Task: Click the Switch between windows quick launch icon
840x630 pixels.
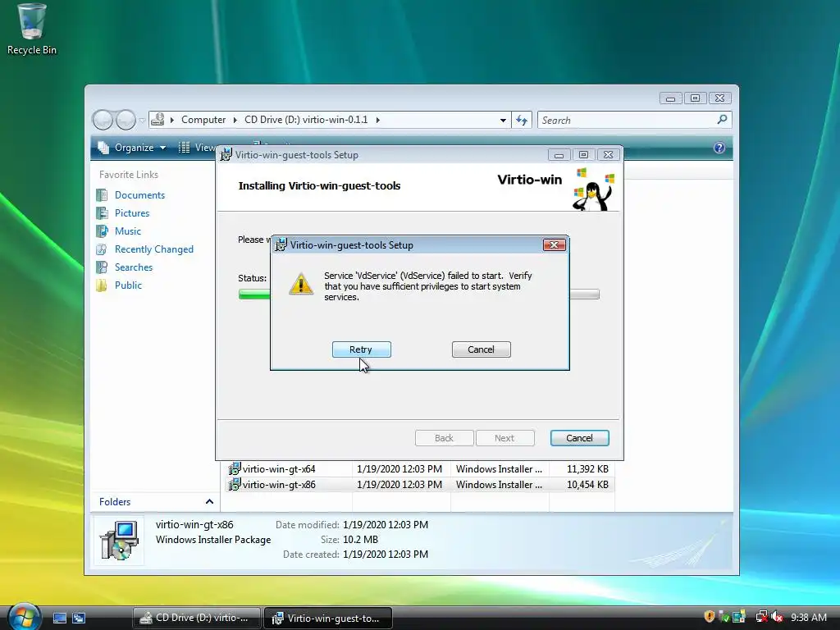Action: [x=79, y=619]
